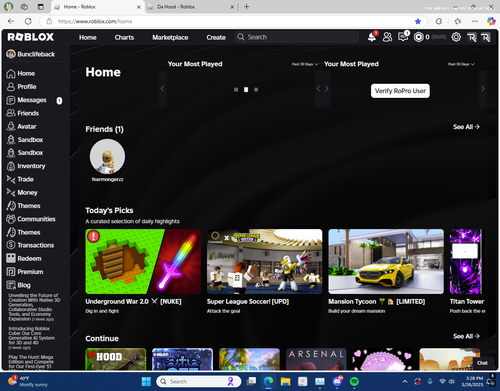The width and height of the screenshot is (500, 391).
Task: Open second Past 30 Days dropdown
Action: pyautogui.click(x=461, y=64)
